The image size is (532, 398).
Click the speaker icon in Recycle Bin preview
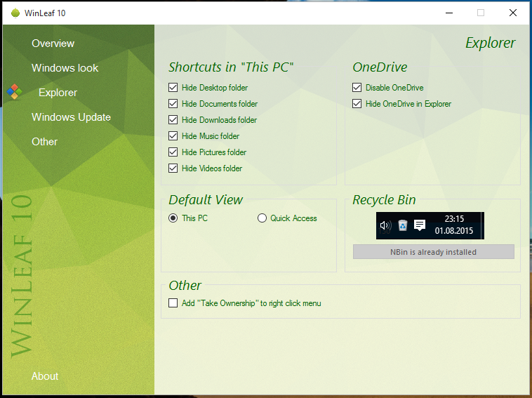[385, 225]
